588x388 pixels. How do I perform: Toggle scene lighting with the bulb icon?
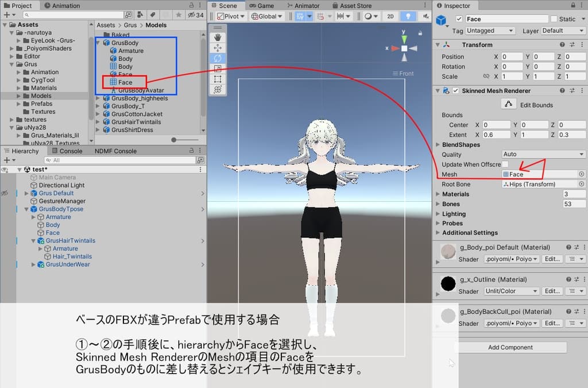click(x=408, y=16)
